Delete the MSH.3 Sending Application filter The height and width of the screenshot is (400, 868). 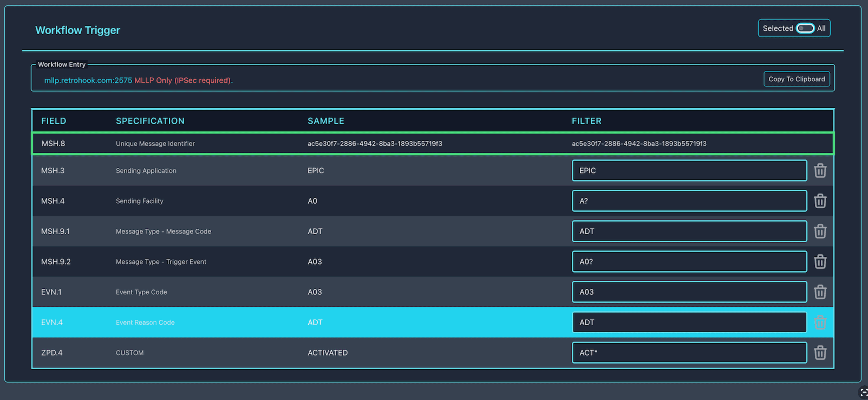(820, 171)
